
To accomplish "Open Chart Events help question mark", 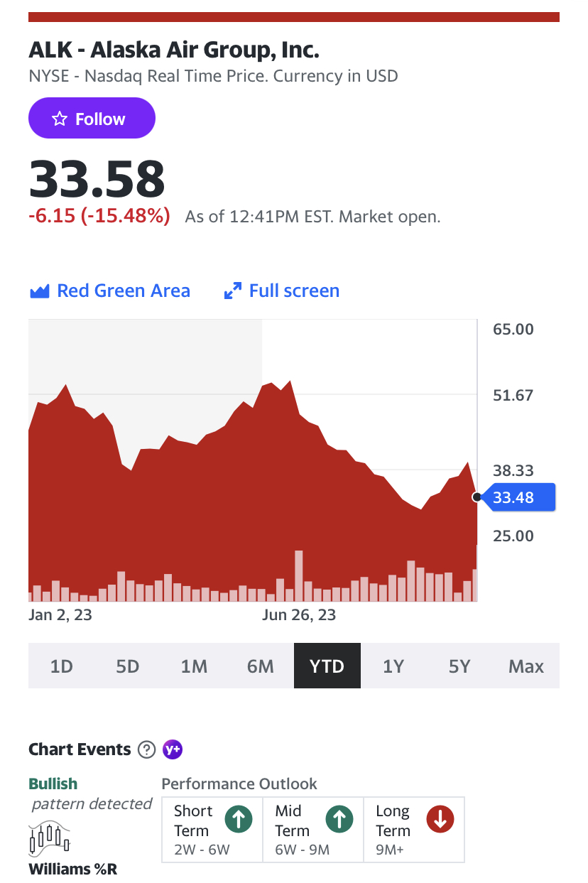I will 146,749.
